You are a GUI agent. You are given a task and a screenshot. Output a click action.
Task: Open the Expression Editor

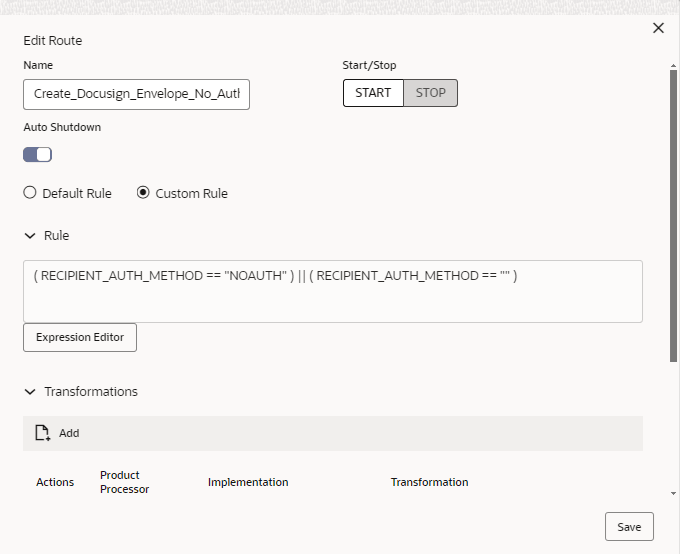[x=80, y=338]
